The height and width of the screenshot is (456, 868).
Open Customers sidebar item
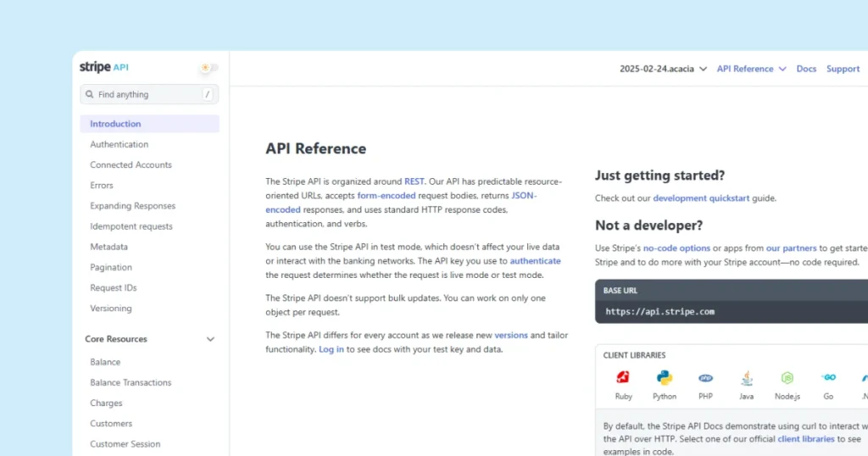point(111,423)
